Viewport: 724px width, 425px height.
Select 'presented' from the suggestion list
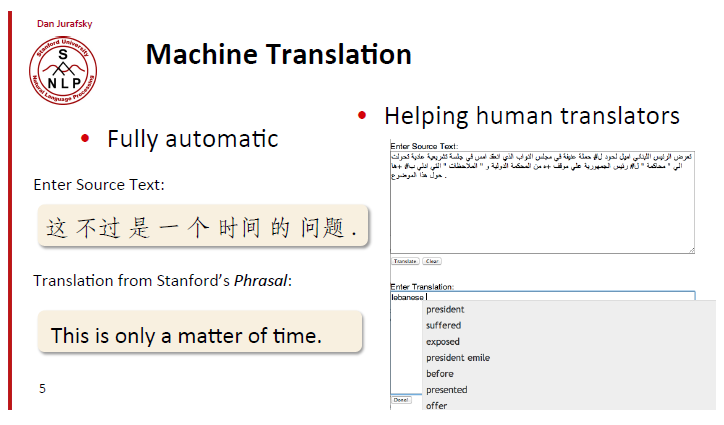446,390
